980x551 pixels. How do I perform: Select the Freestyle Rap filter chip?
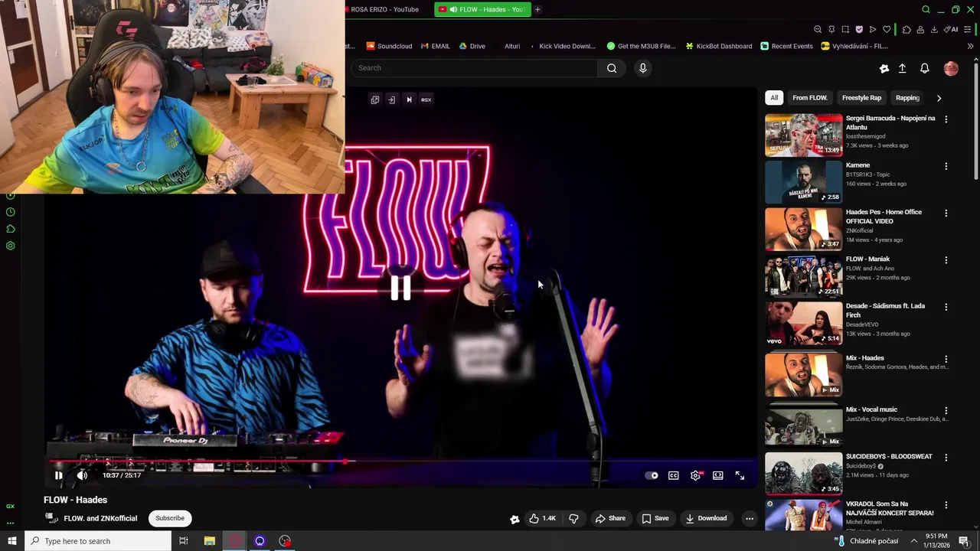[x=861, y=98]
